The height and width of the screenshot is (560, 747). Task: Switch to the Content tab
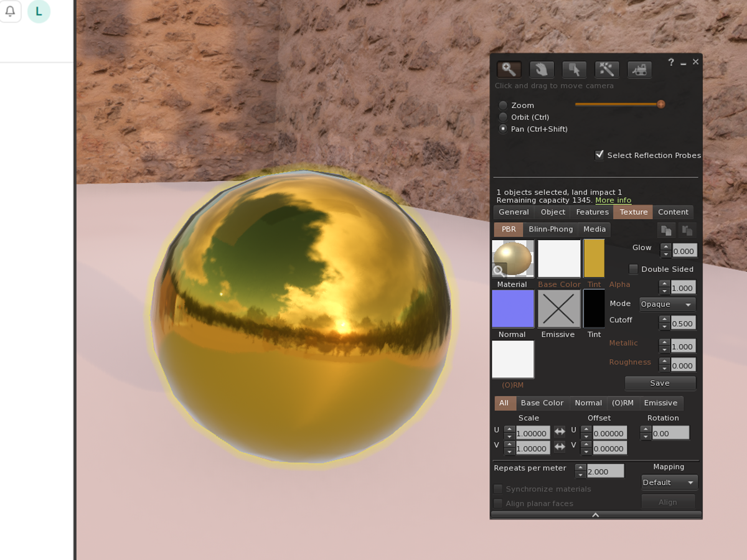(673, 212)
